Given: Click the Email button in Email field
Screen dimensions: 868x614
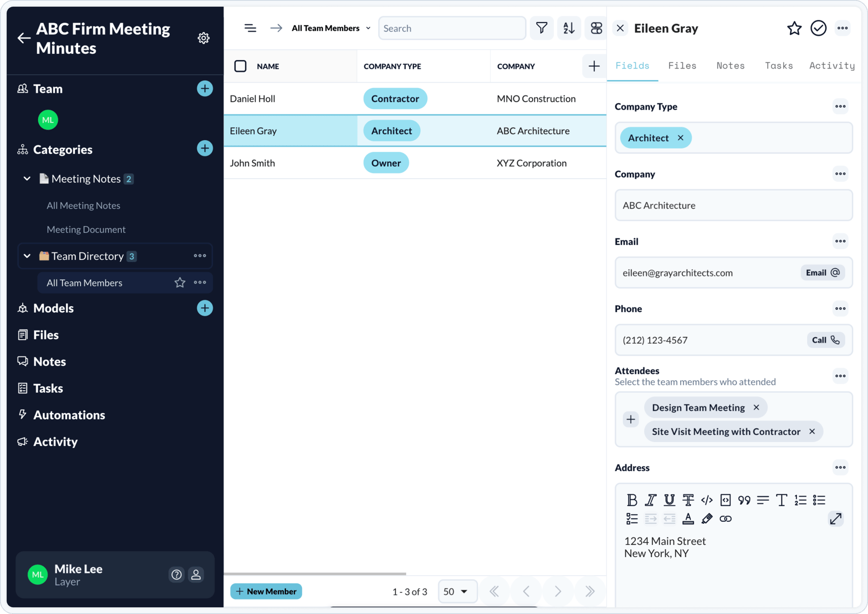Looking at the screenshot, I should (823, 272).
